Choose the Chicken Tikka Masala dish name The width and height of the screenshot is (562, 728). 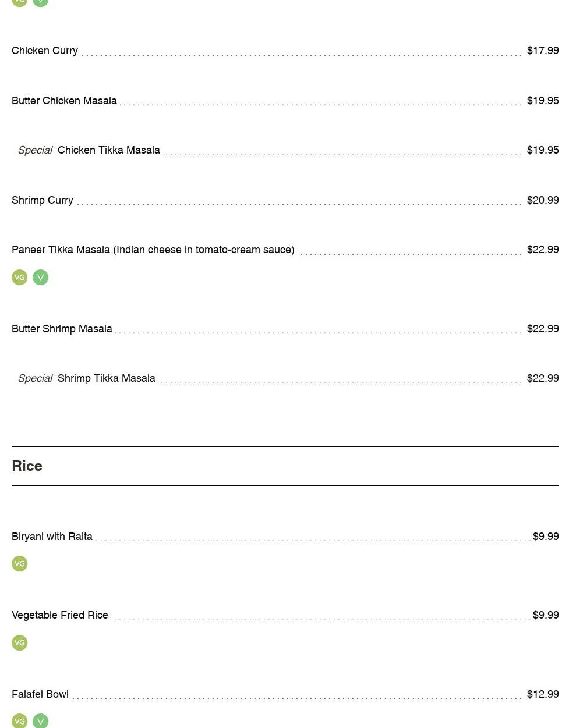click(x=108, y=150)
